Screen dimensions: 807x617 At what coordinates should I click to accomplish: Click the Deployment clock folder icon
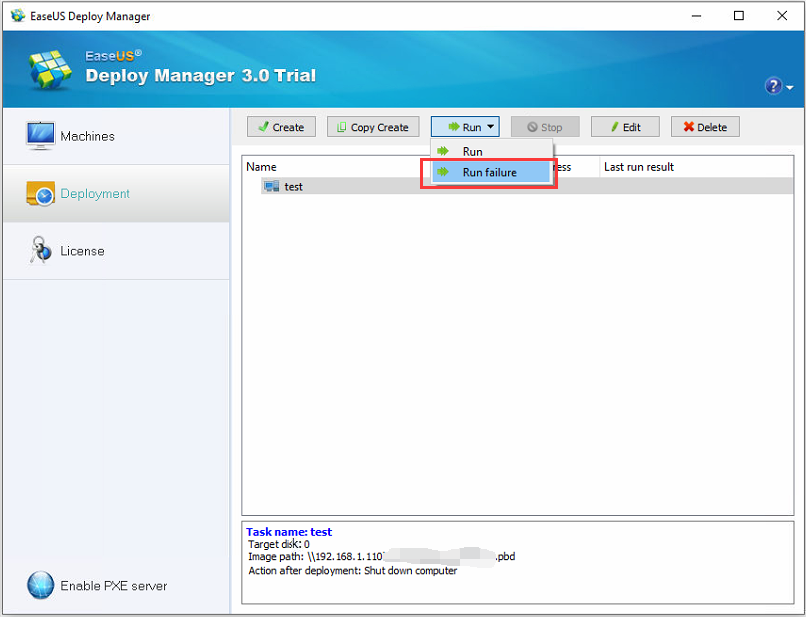(x=40, y=193)
